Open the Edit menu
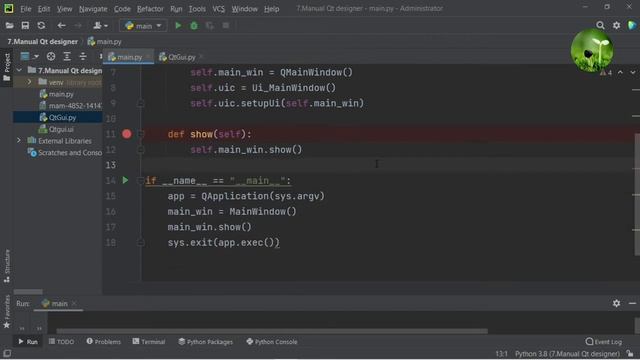 tap(44, 9)
